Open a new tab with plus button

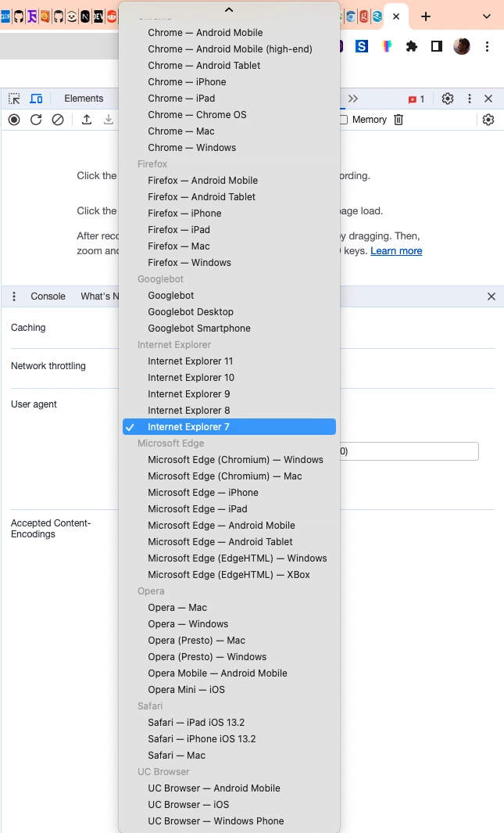[426, 17]
